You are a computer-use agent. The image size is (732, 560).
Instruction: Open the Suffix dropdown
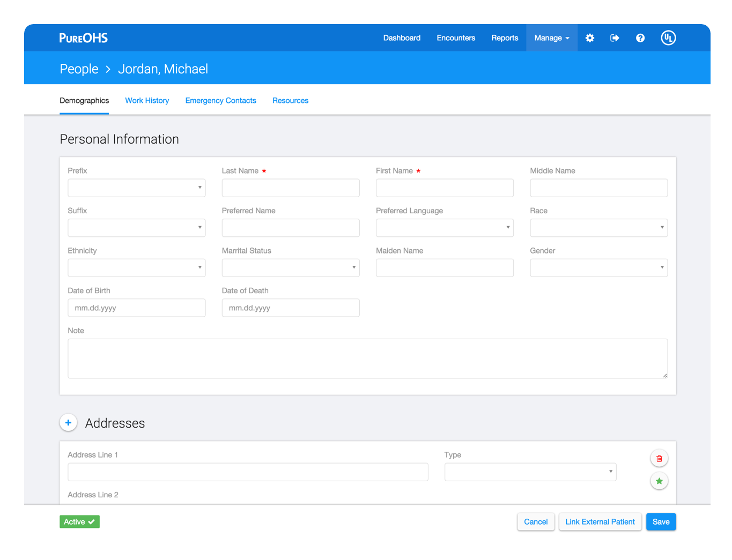137,228
